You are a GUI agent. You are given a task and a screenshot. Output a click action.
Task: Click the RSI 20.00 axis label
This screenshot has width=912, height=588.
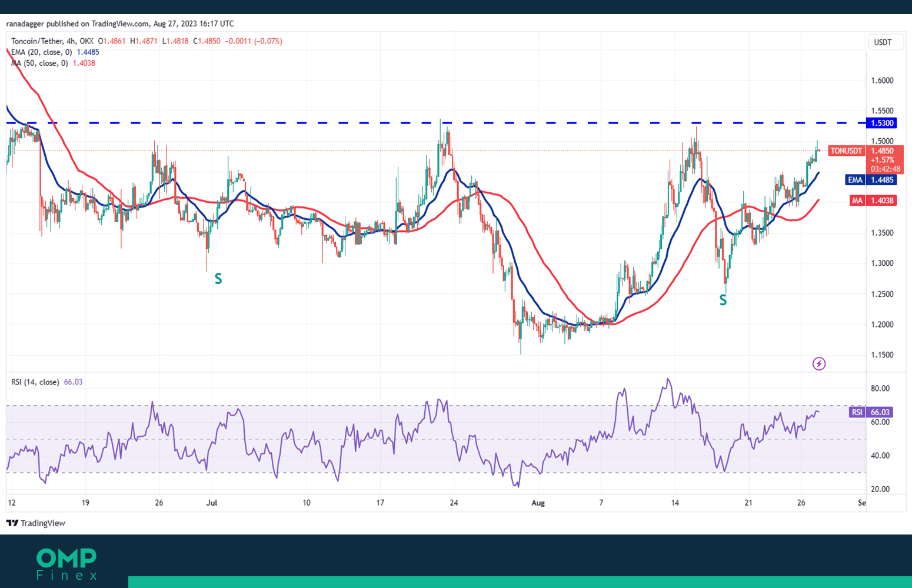click(x=880, y=489)
